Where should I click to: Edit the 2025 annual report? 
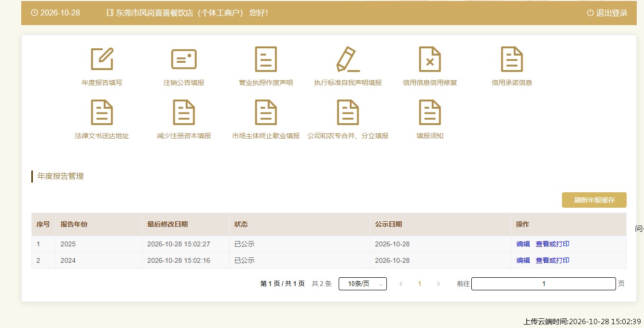523,244
